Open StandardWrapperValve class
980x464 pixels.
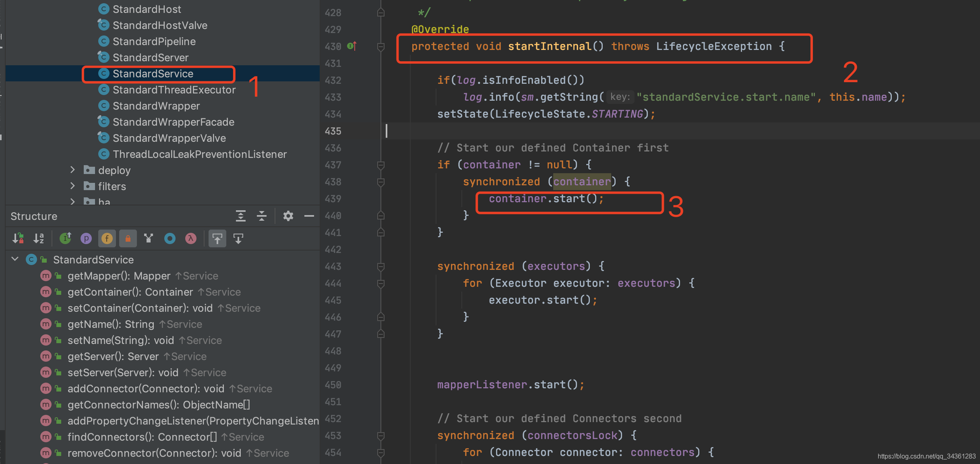click(x=169, y=138)
